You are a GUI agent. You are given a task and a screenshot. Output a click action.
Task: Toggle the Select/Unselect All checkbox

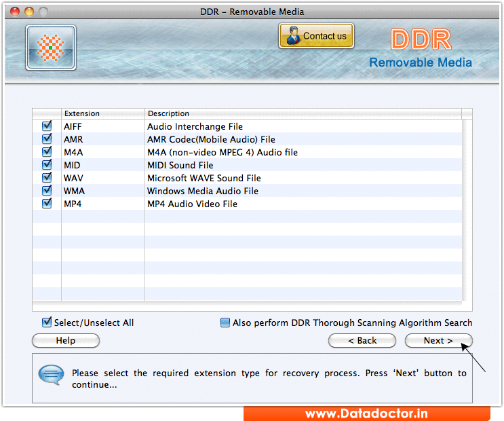47,322
